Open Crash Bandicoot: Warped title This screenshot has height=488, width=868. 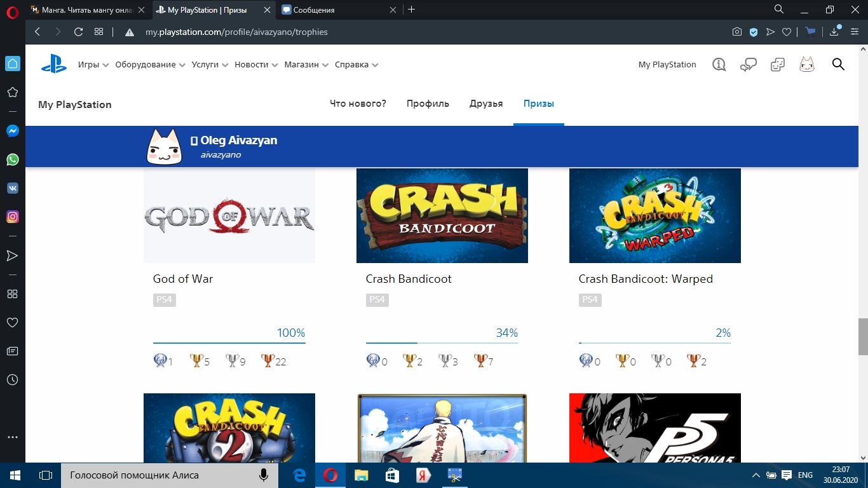pyautogui.click(x=646, y=279)
